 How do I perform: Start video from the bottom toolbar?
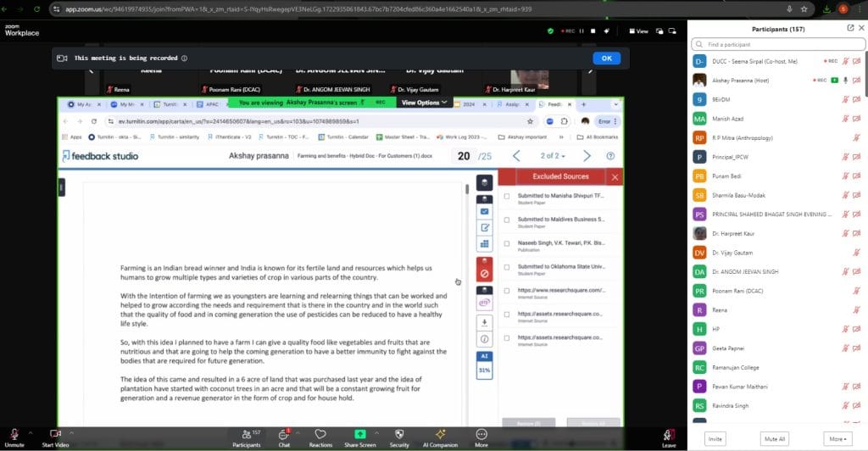[x=56, y=435]
